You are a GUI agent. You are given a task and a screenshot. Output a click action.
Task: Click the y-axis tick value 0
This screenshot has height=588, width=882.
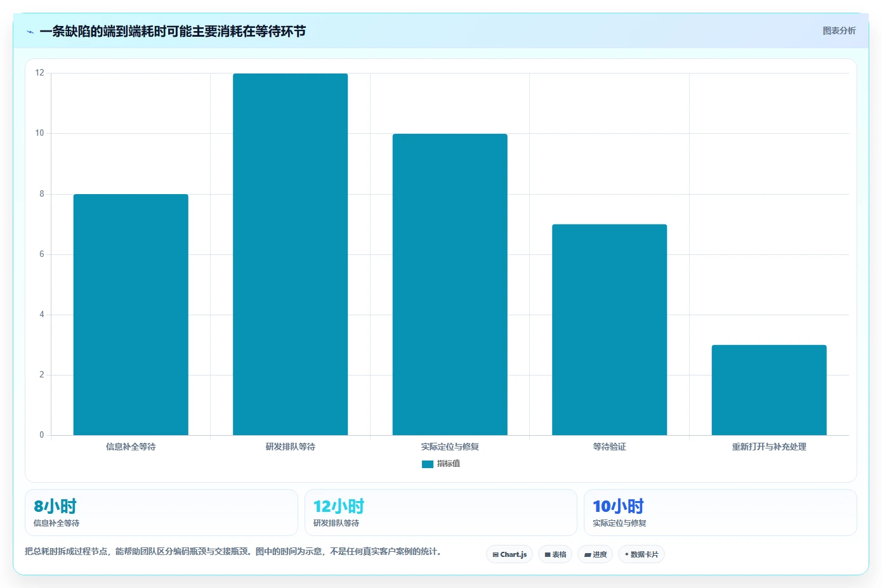42,434
